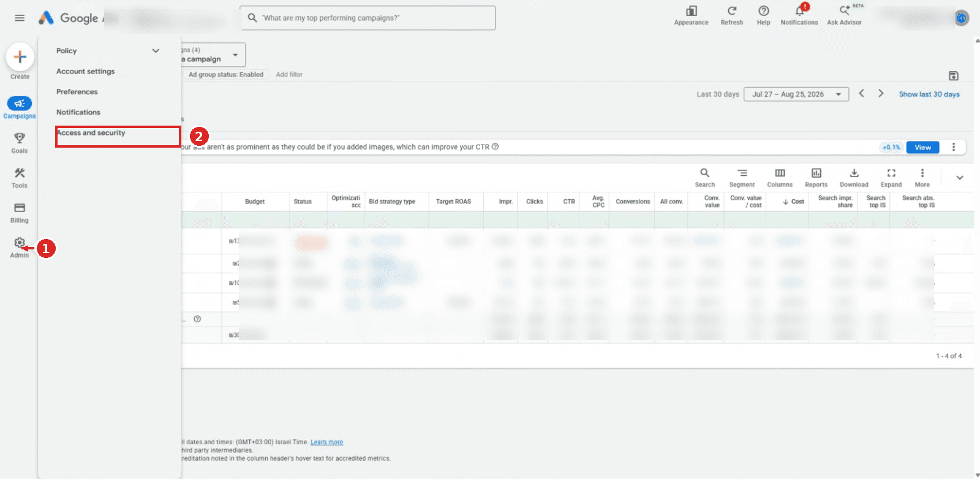Click Show last 30 days link
This screenshot has width=980, height=481.
pos(929,94)
